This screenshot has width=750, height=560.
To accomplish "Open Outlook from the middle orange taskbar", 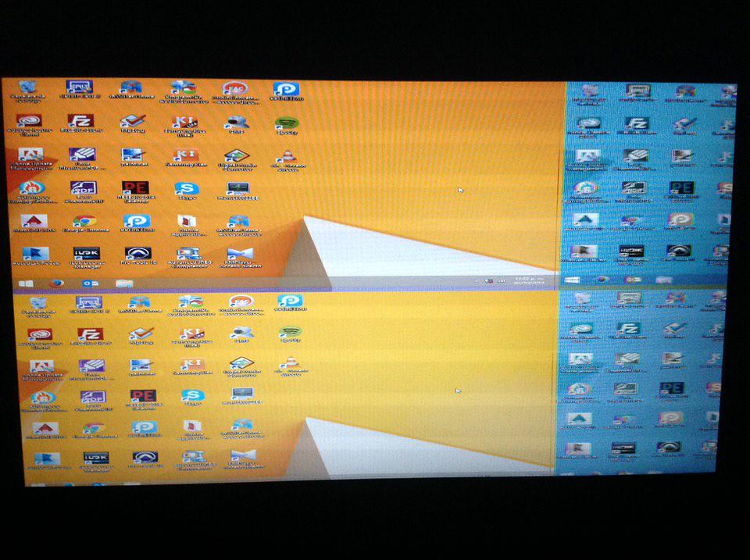I will [x=90, y=283].
